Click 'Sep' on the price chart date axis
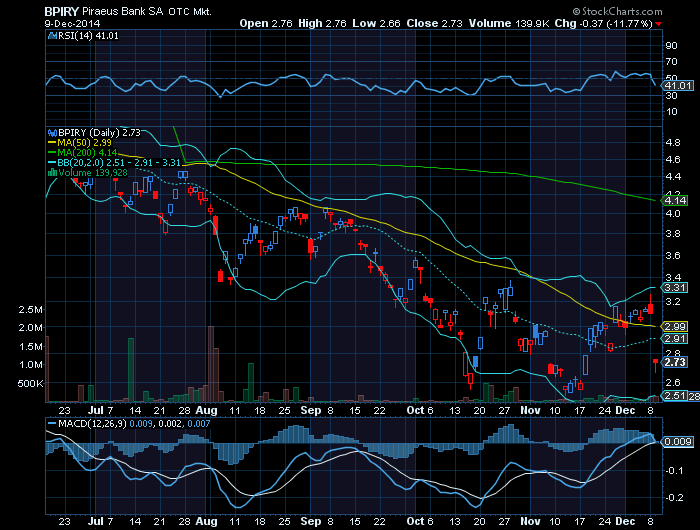The height and width of the screenshot is (530, 700). [311, 410]
